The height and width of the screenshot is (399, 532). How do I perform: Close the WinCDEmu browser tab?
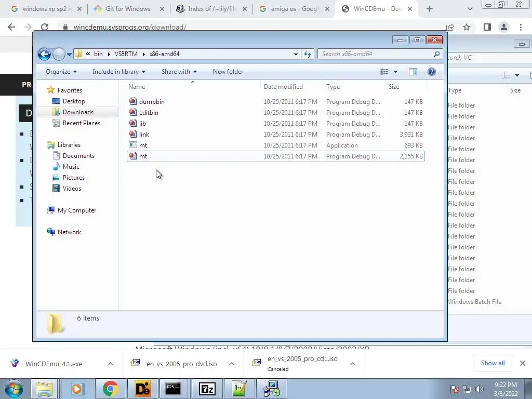[410, 9]
